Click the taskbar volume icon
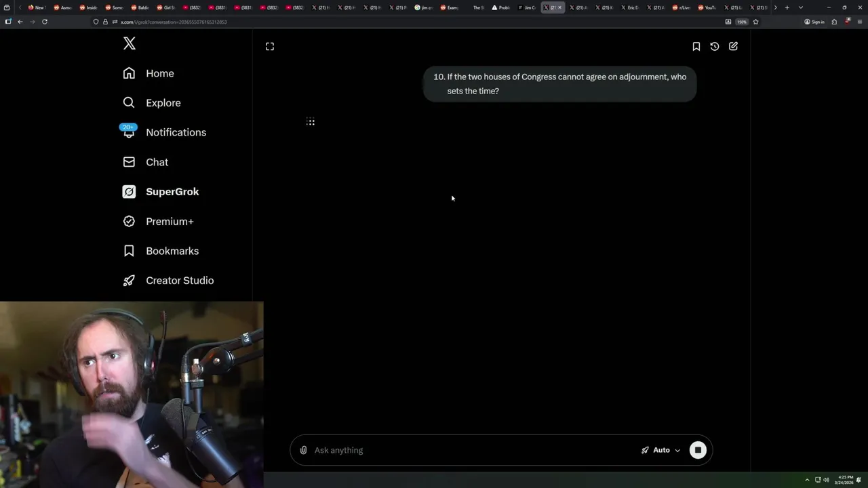The image size is (868, 488). (827, 480)
